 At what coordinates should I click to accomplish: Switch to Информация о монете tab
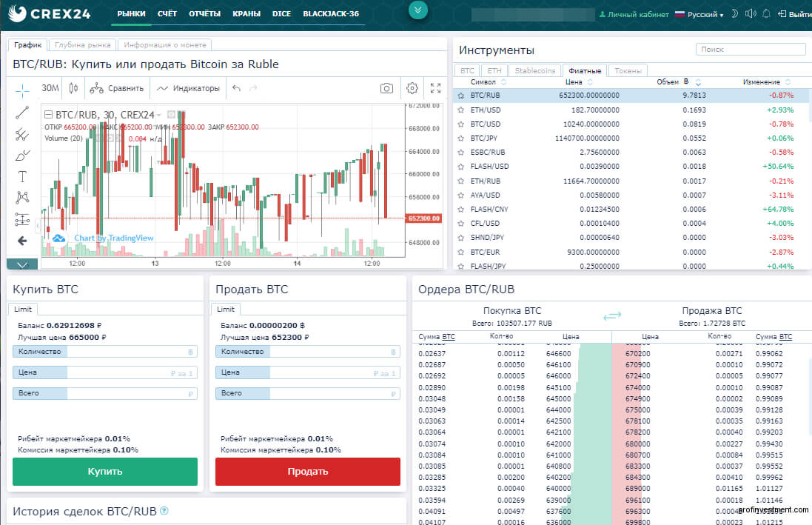point(164,45)
